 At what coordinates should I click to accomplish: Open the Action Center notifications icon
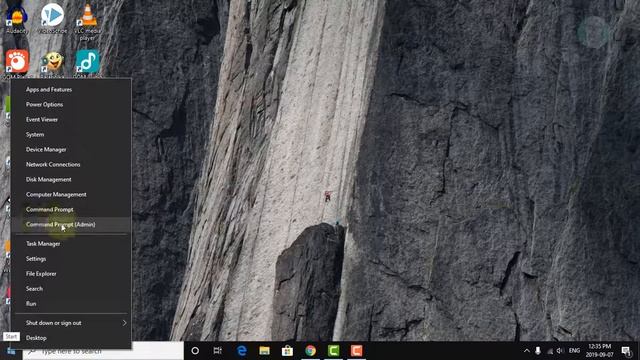pos(626,351)
